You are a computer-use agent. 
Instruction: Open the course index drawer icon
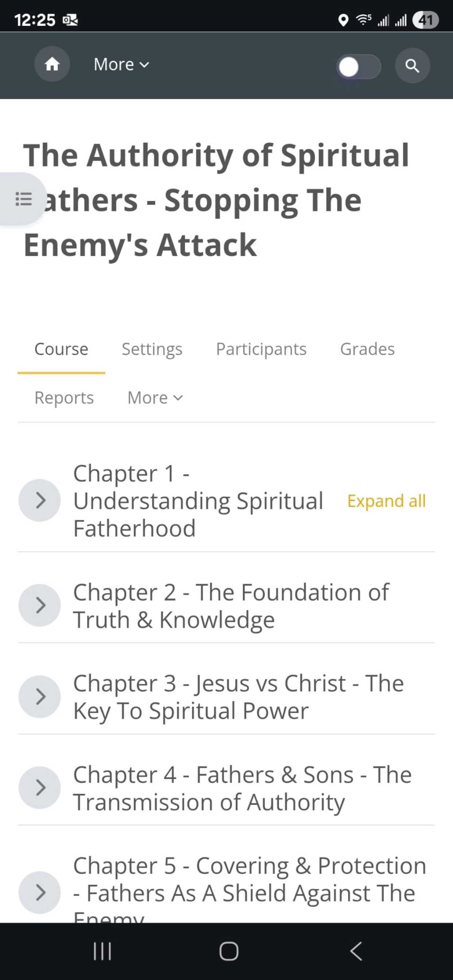23,199
